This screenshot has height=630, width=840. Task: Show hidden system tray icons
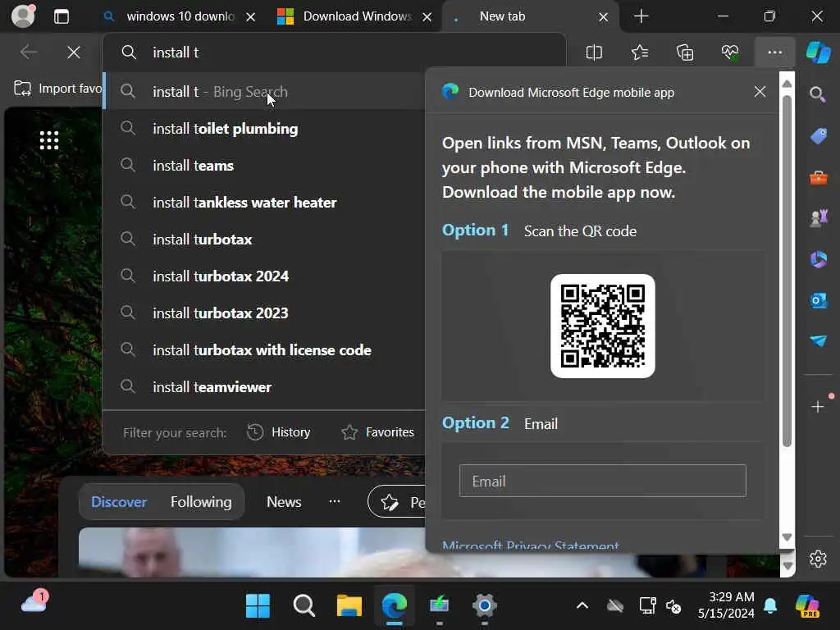[x=582, y=606]
